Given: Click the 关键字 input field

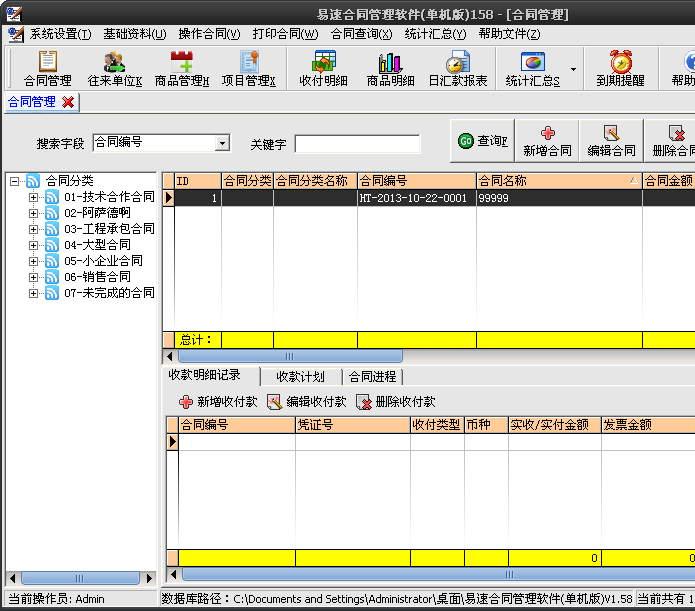Looking at the screenshot, I should click(x=357, y=144).
